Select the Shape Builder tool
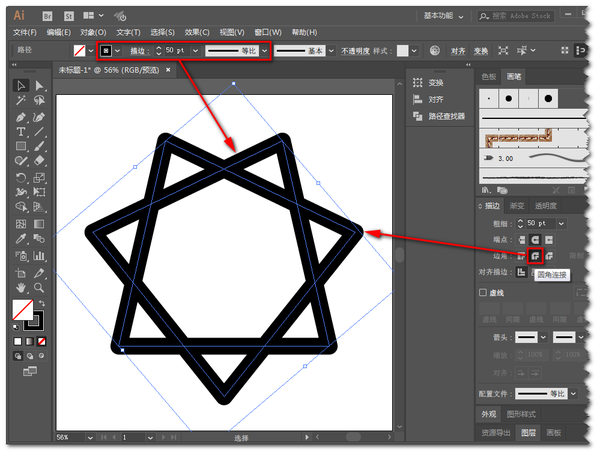This screenshot has width=600, height=451. coord(21,207)
